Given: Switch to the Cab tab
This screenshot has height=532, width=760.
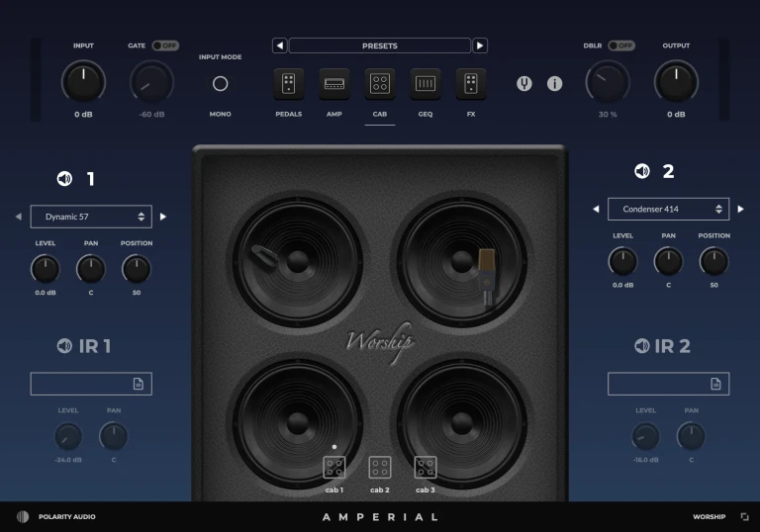Looking at the screenshot, I should (x=380, y=84).
